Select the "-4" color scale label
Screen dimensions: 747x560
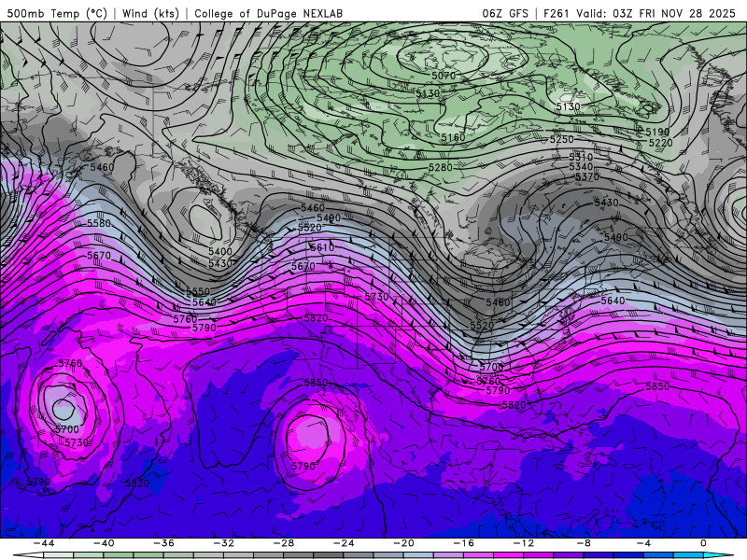pyautogui.click(x=643, y=543)
